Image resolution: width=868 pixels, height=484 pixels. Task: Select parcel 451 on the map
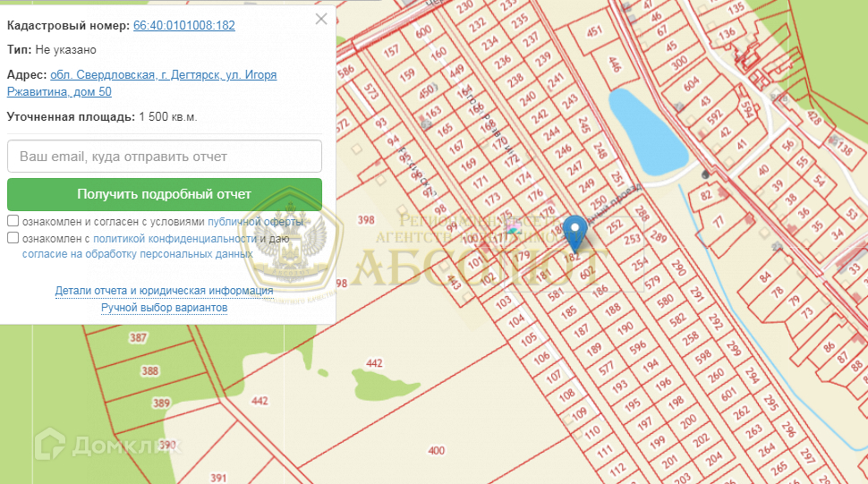tap(594, 31)
